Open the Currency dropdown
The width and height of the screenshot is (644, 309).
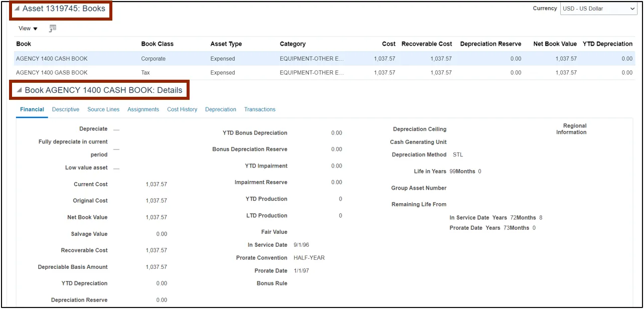click(598, 9)
